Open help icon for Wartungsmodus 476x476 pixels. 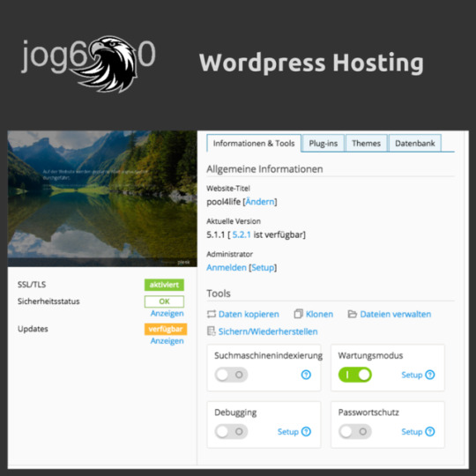[x=430, y=375]
